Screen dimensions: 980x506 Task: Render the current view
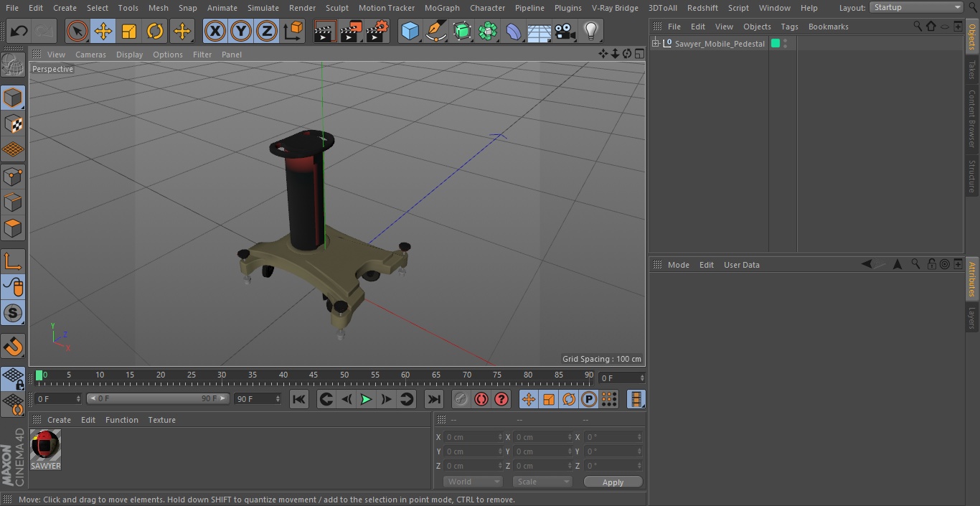click(x=324, y=31)
